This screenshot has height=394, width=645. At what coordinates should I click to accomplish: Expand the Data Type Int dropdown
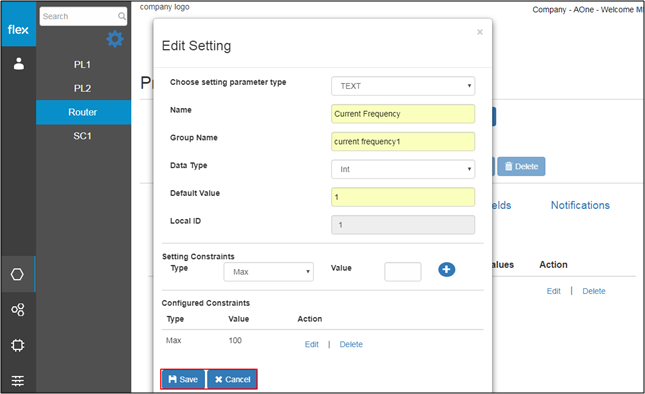point(403,169)
